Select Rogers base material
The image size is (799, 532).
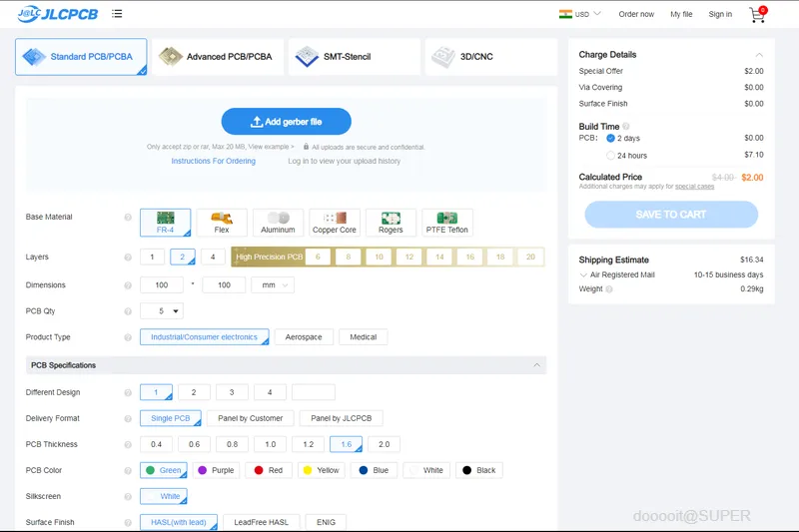(x=391, y=223)
